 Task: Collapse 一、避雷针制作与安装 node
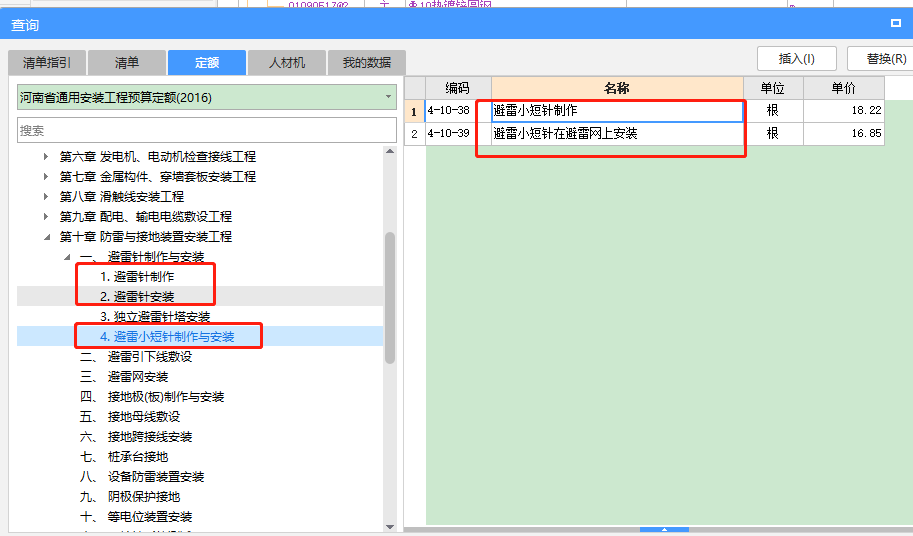67,257
